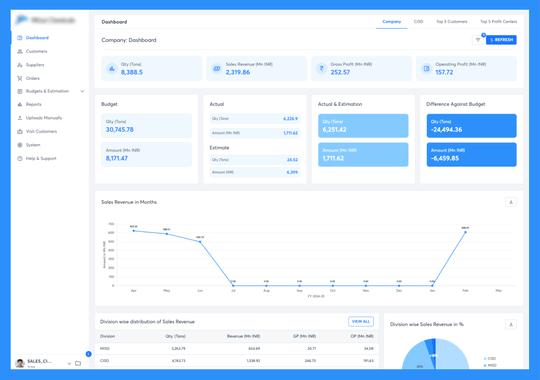
Task: Select the MISD row in the division table
Action: pyautogui.click(x=237, y=349)
